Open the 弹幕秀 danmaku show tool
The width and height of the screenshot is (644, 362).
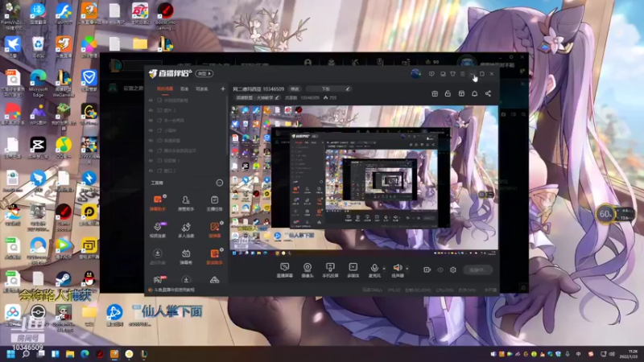(x=186, y=257)
